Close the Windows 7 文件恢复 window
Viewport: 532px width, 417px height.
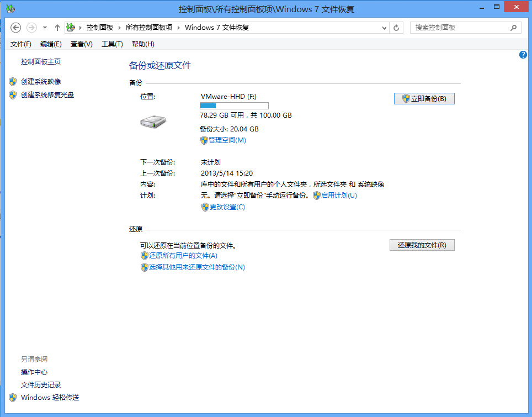coord(516,7)
